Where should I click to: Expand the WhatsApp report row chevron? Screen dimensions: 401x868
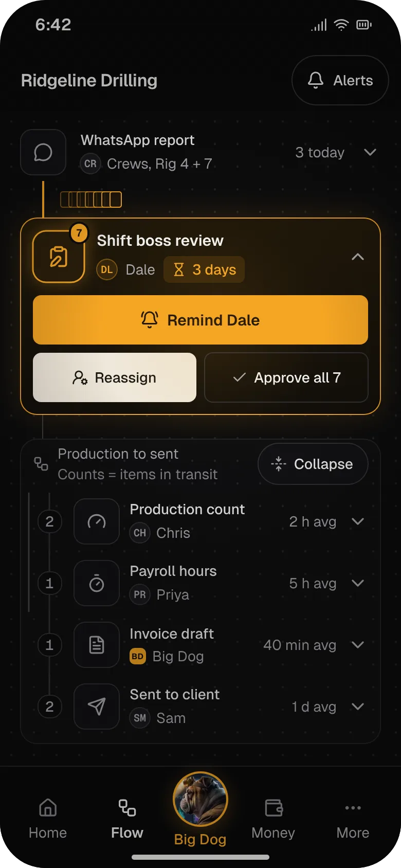coord(370,152)
